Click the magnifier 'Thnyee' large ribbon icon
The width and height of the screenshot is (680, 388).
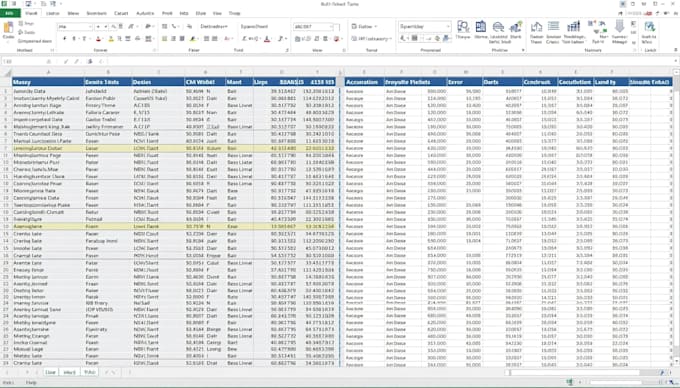(463, 27)
